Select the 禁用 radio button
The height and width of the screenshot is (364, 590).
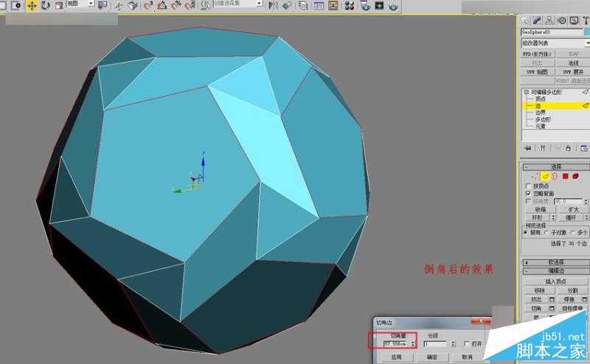click(x=526, y=233)
